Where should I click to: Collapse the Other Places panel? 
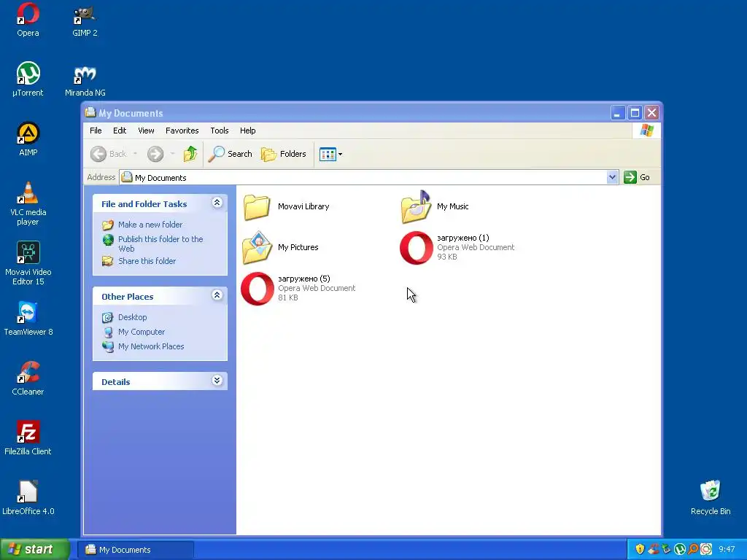click(x=217, y=295)
